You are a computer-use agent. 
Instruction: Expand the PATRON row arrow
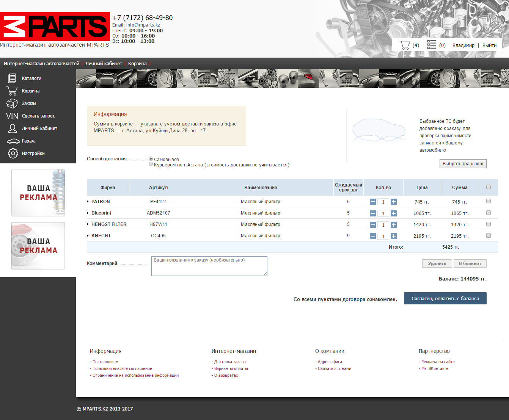tap(88, 202)
